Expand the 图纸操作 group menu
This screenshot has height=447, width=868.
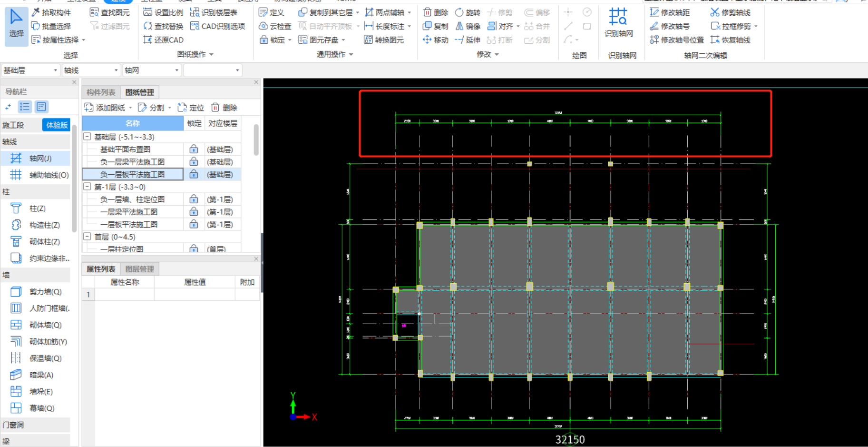point(195,54)
